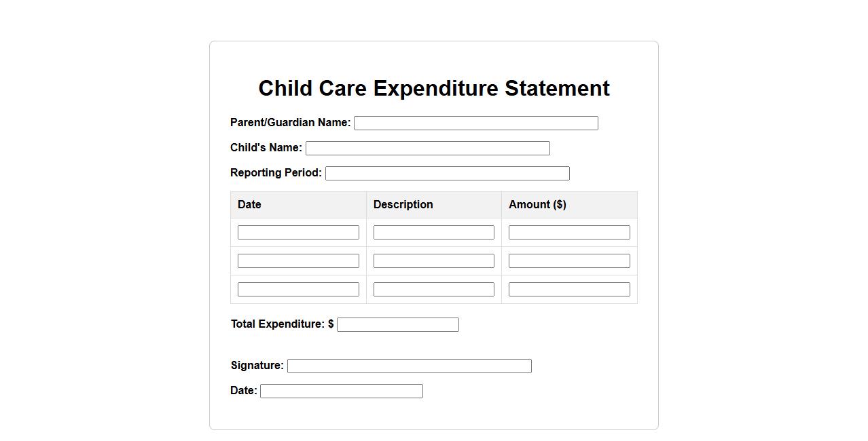
Task: Select second row Amount cell input
Action: 569,261
